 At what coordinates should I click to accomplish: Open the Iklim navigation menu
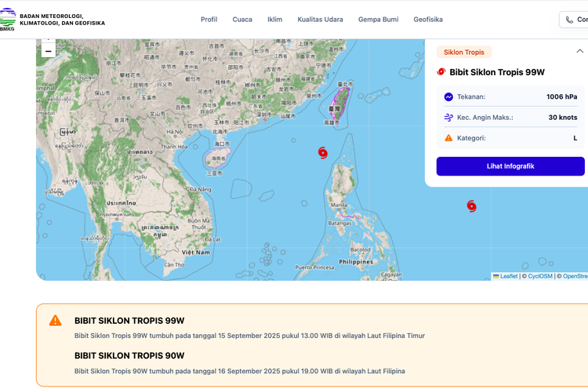(274, 20)
